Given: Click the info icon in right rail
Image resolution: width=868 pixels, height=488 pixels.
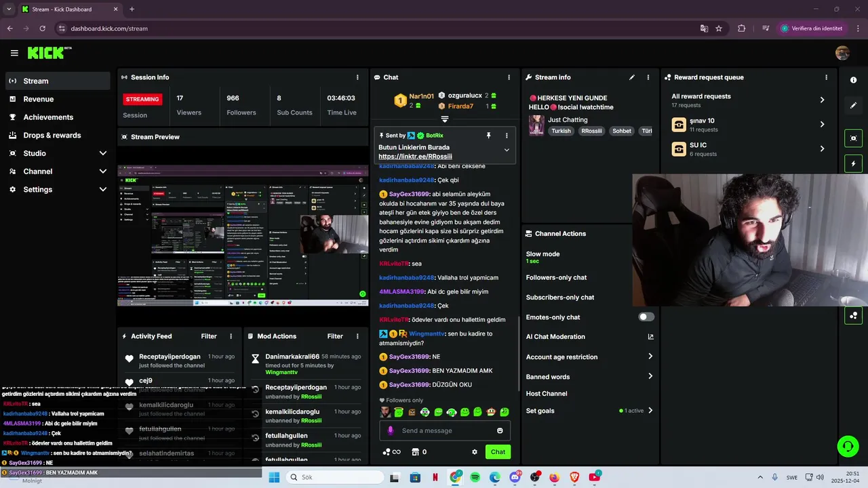Looking at the screenshot, I should pos(853,80).
